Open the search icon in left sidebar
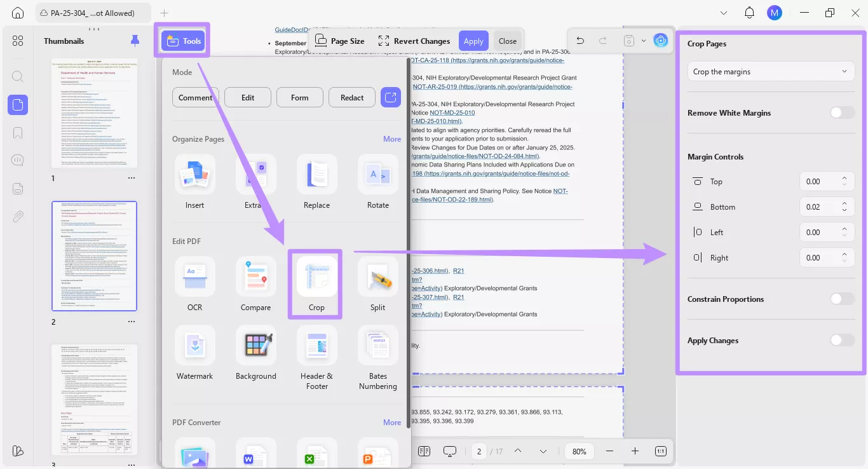 tap(18, 76)
